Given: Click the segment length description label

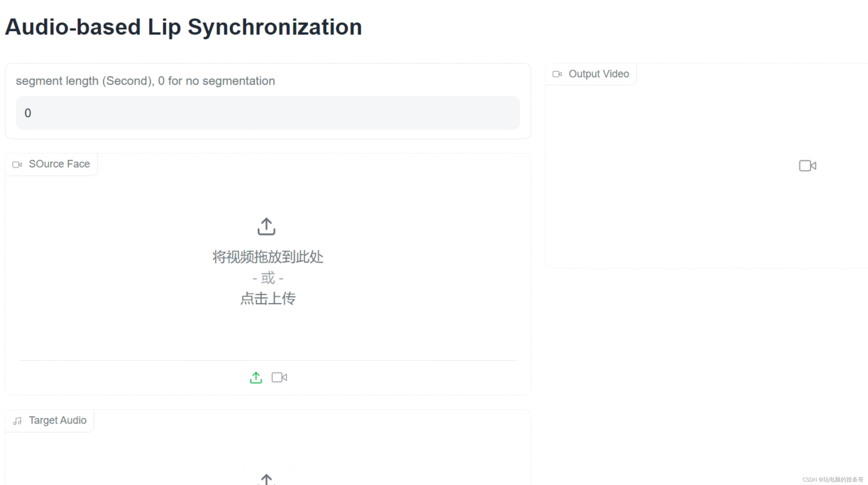Looking at the screenshot, I should tap(145, 81).
